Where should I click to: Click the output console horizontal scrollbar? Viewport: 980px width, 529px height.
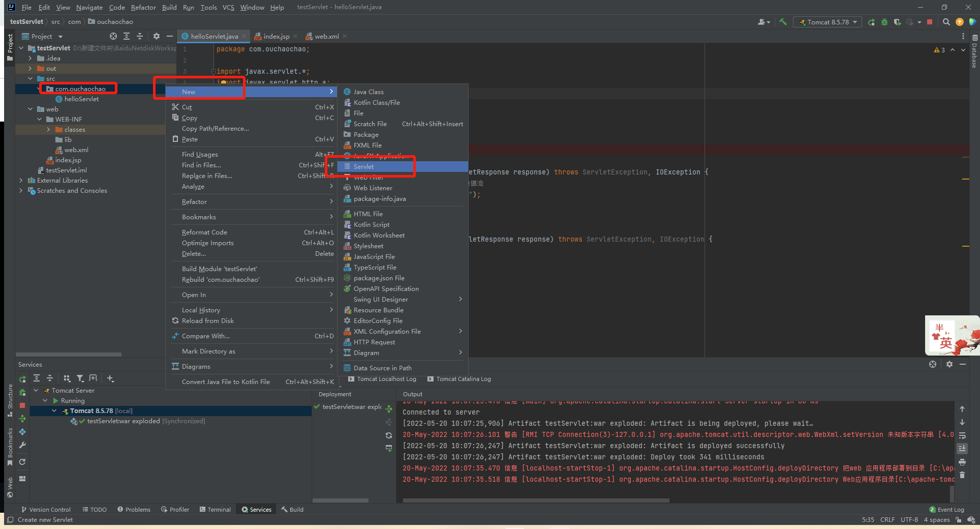tap(536, 500)
